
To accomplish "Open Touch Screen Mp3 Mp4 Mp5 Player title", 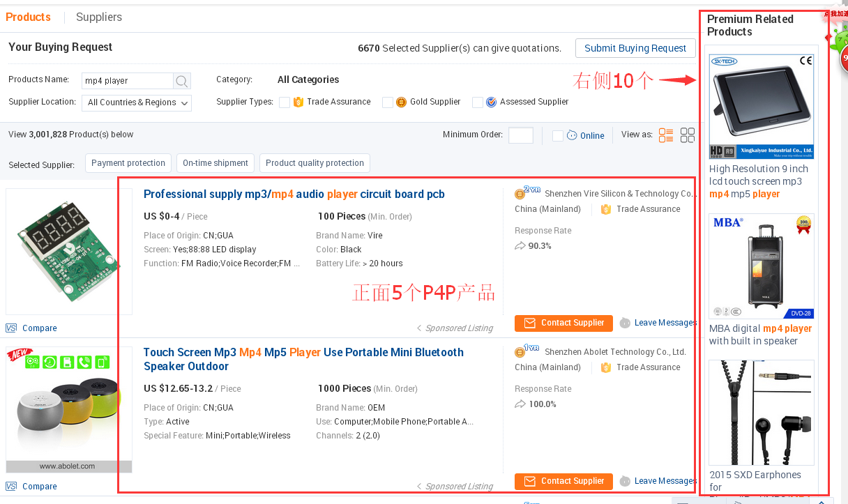I will point(303,359).
